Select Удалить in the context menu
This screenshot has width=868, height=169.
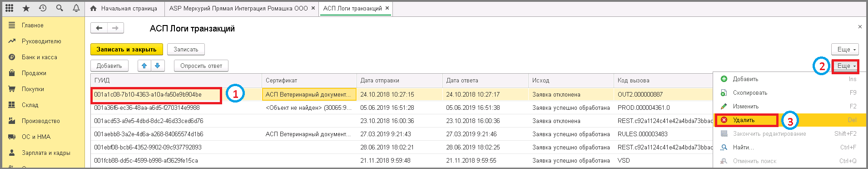point(744,120)
